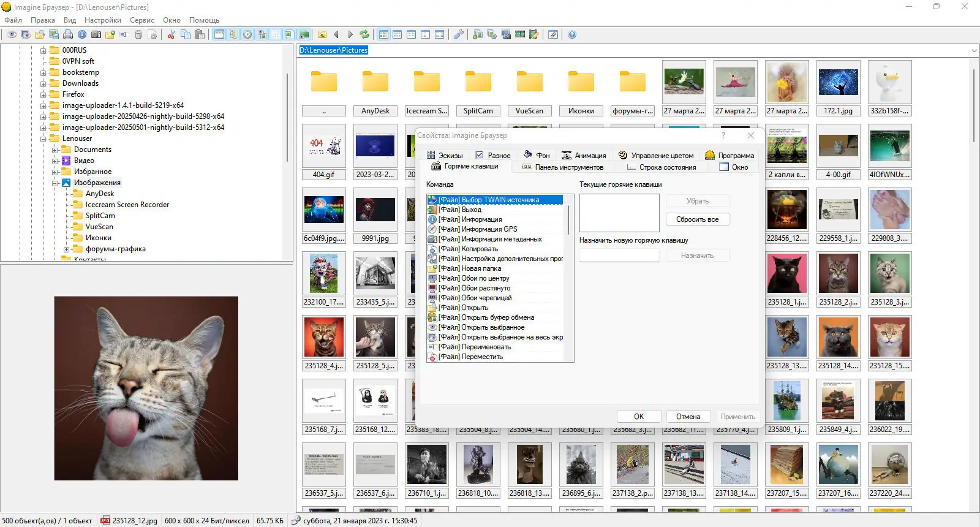Viewport: 980px width, 527px height.
Task: Select the AnyDesk folder in the tree
Action: pyautogui.click(x=100, y=194)
